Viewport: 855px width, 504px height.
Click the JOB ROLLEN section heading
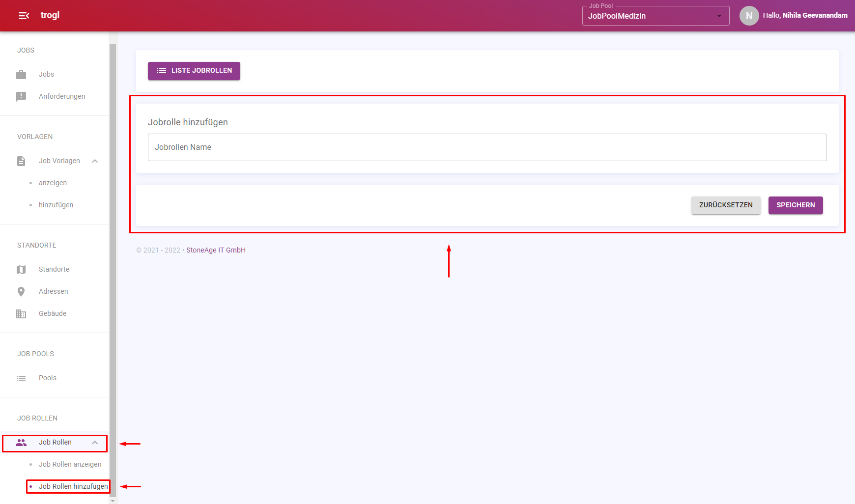point(37,418)
